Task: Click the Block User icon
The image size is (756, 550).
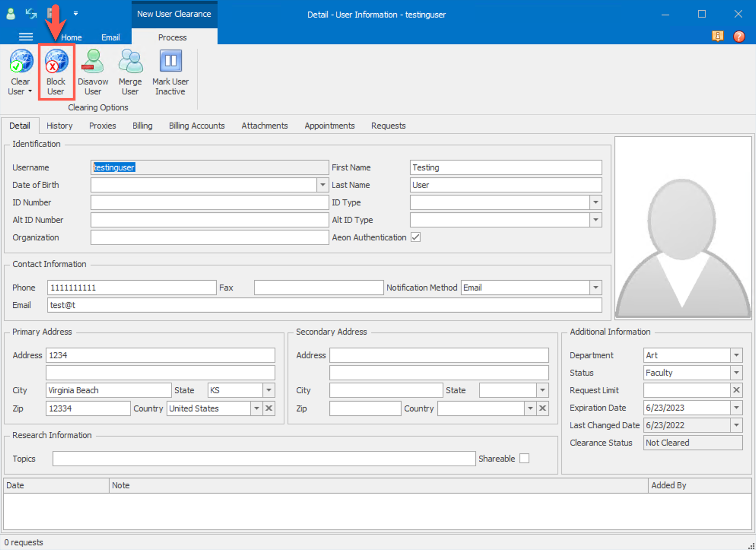Action: [56, 61]
